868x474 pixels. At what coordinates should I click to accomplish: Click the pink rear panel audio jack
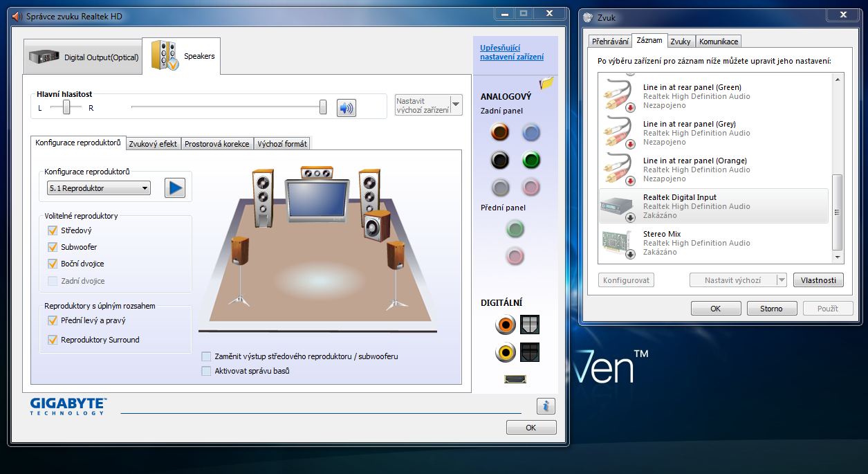click(530, 188)
